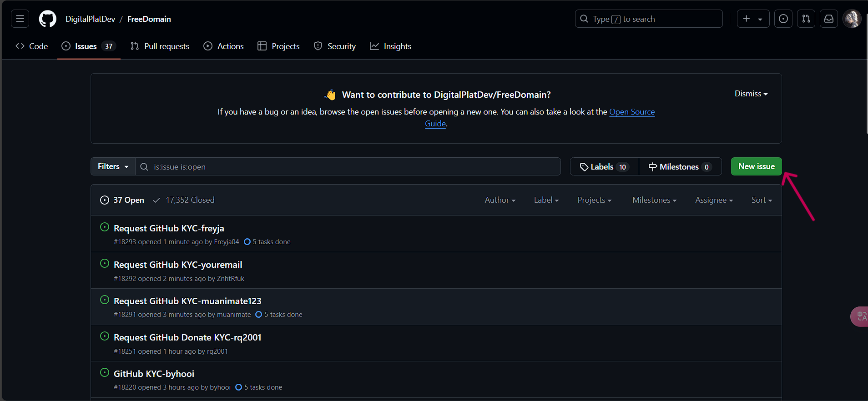Image resolution: width=868 pixels, height=401 pixels.
Task: Click open-issue icon beside KYC-freyja
Action: [105, 227]
